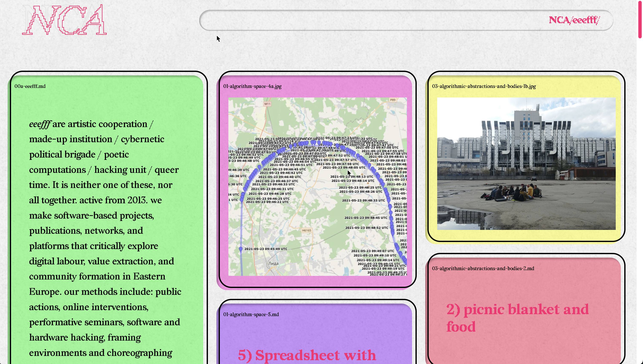Open 03-algorithmic-abstractions-and-bodies-2.md file label
This screenshot has height=364, width=643.
click(483, 268)
